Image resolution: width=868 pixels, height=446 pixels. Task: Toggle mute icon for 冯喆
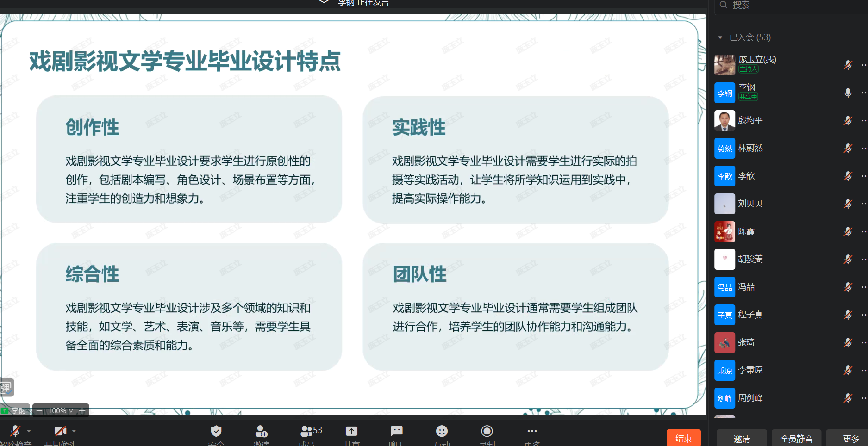(x=848, y=287)
